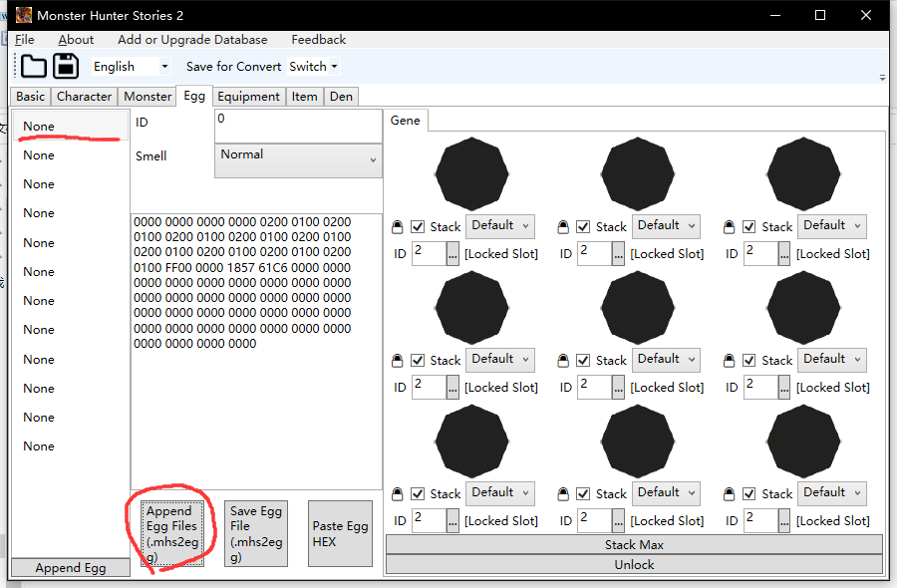The image size is (897, 588).
Task: Click the top-right gene octagon image
Action: 803,173
